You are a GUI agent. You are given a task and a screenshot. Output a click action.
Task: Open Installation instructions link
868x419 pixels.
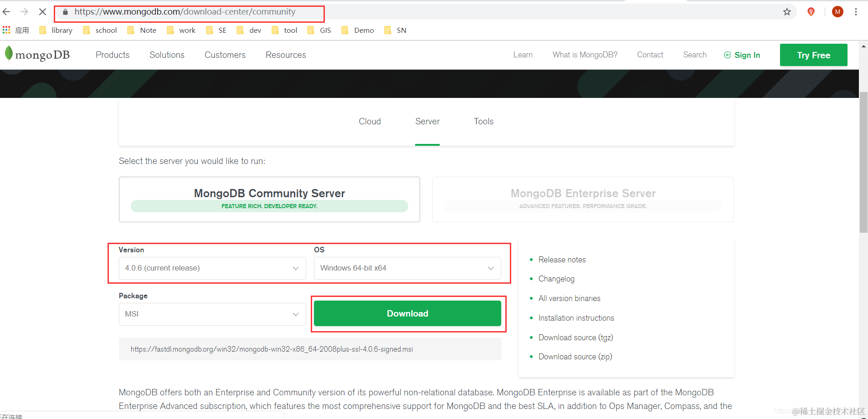pos(576,318)
